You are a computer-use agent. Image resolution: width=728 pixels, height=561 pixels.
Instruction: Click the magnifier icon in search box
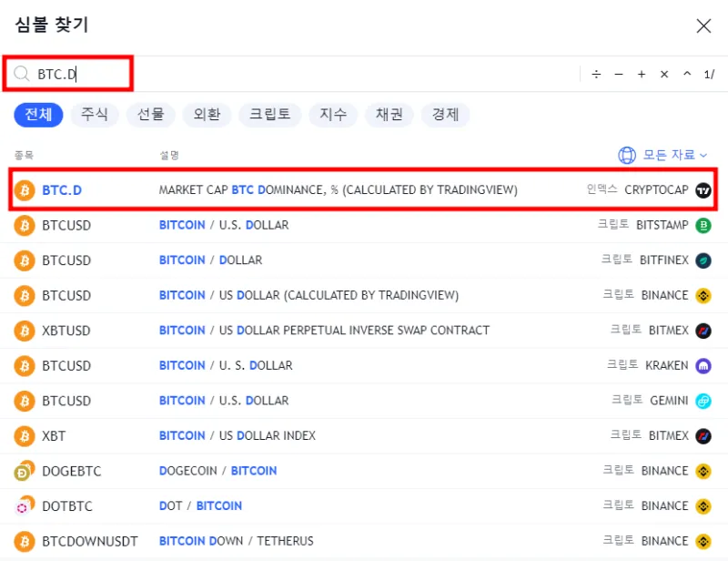point(22,74)
